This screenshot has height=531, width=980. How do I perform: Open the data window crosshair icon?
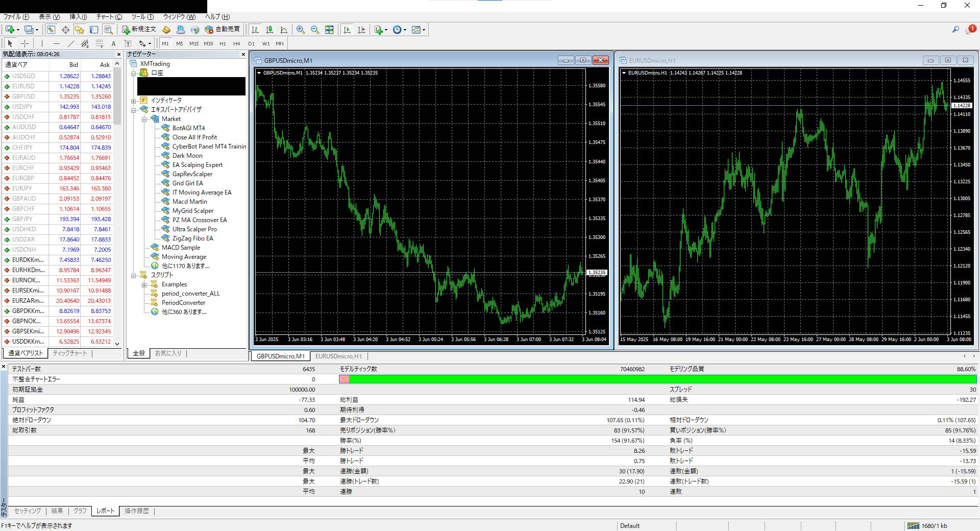[65, 30]
